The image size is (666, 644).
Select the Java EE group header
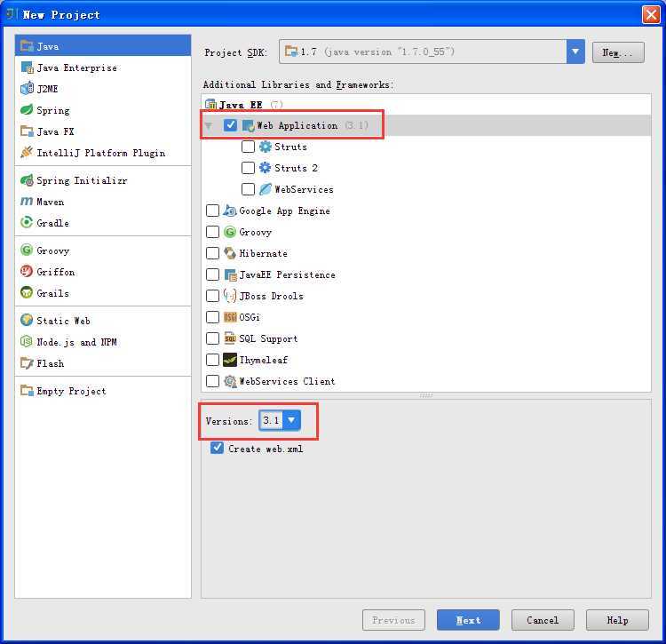[426, 105]
